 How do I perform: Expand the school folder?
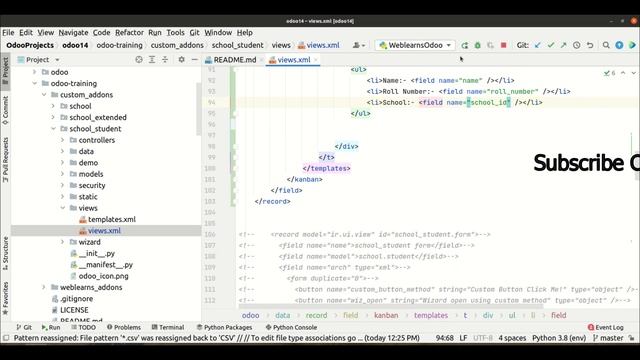click(x=53, y=106)
